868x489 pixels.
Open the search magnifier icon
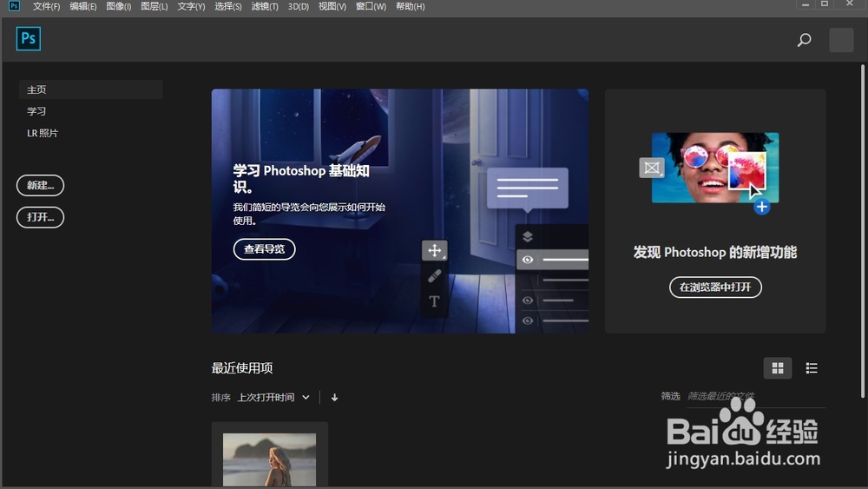pyautogui.click(x=804, y=40)
